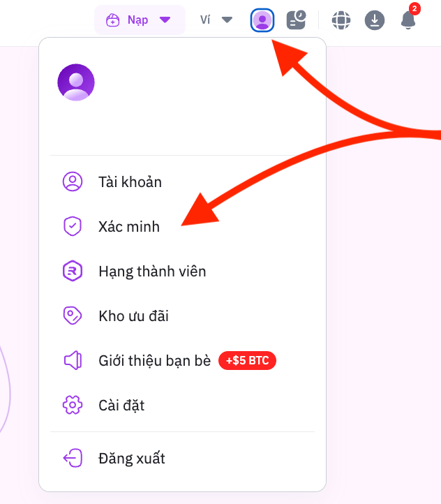The image size is (441, 504).
Task: Open the globe language selector icon
Action: click(x=341, y=20)
